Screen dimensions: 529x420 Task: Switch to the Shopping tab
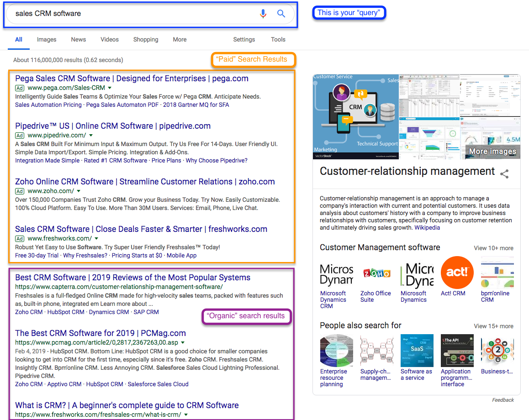pos(146,39)
